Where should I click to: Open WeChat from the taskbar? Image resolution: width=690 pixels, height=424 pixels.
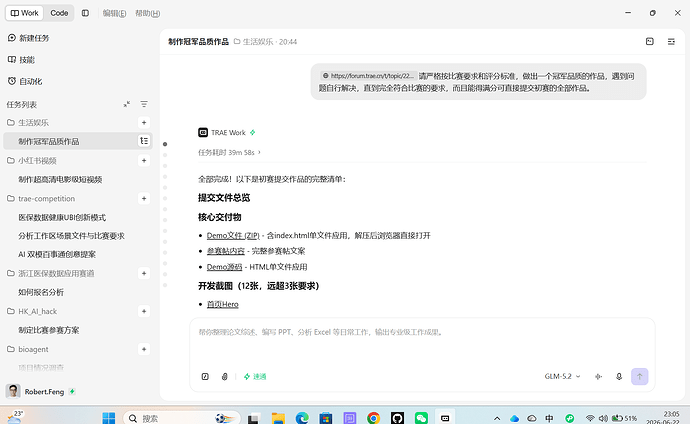(x=421, y=418)
